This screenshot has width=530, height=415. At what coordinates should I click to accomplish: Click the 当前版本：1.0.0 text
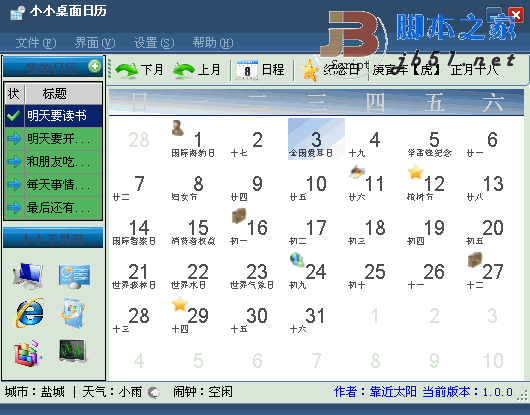467,392
